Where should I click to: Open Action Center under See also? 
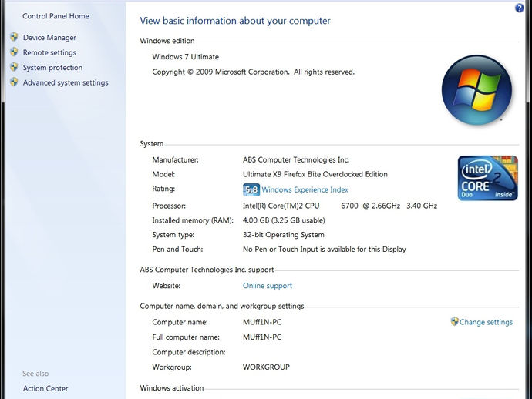(45, 388)
